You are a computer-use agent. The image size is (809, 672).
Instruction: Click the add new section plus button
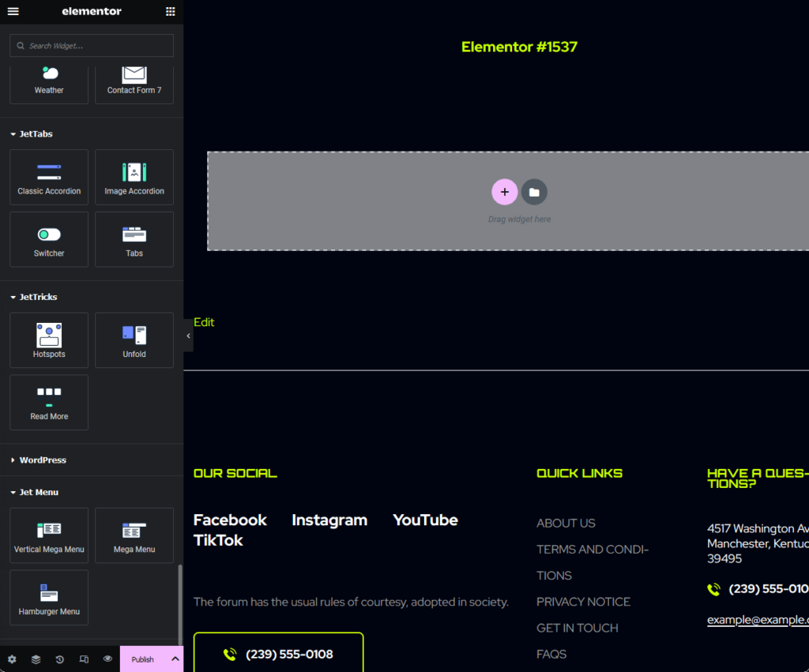click(x=505, y=192)
